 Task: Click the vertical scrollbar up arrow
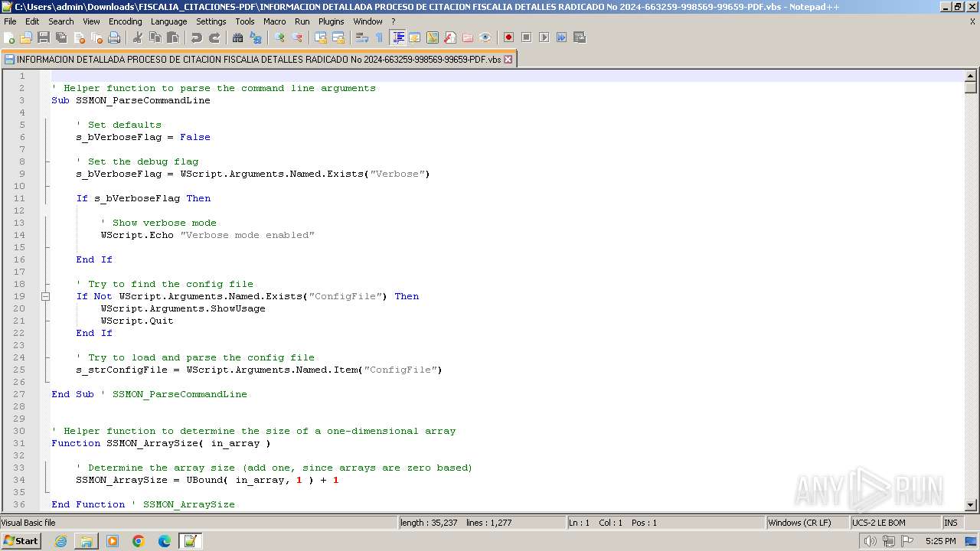(x=971, y=76)
